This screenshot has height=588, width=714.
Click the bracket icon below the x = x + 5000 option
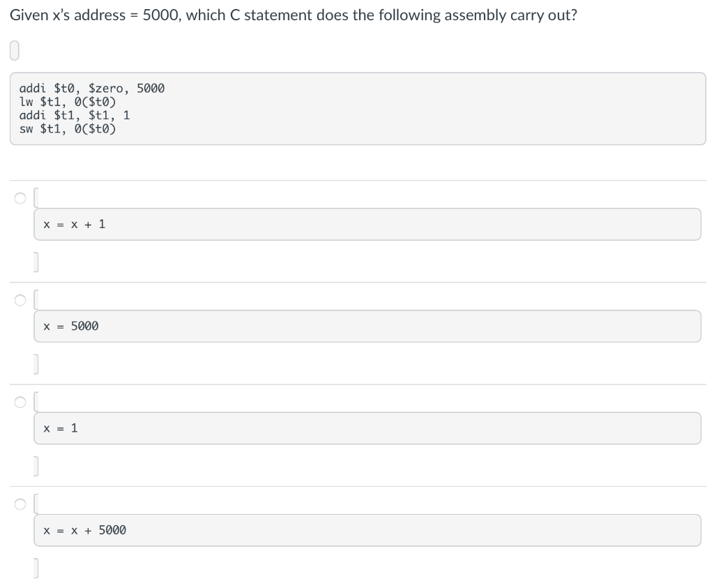click(x=36, y=567)
